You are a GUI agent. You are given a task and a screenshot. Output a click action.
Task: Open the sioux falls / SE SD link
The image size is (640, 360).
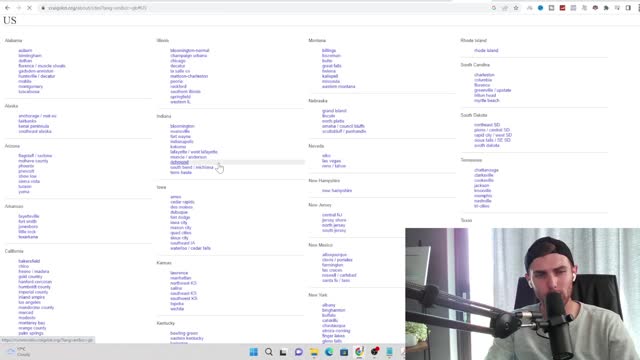tap(492, 140)
